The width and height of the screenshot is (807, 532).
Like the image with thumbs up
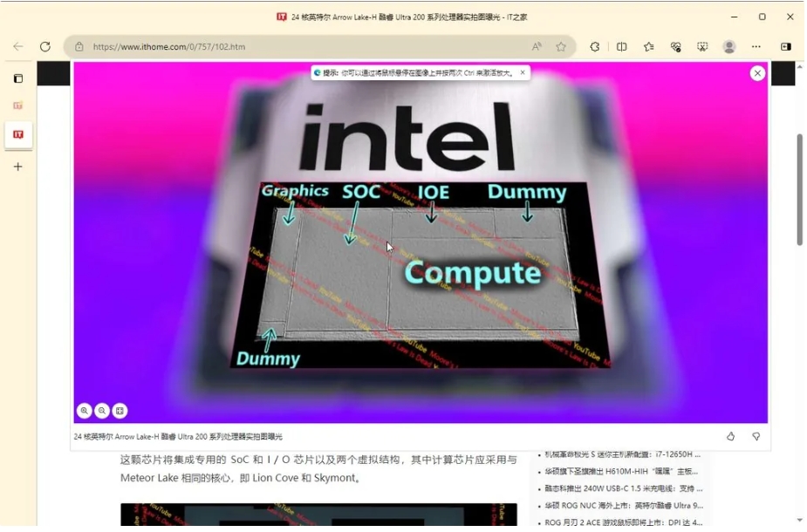pyautogui.click(x=732, y=437)
